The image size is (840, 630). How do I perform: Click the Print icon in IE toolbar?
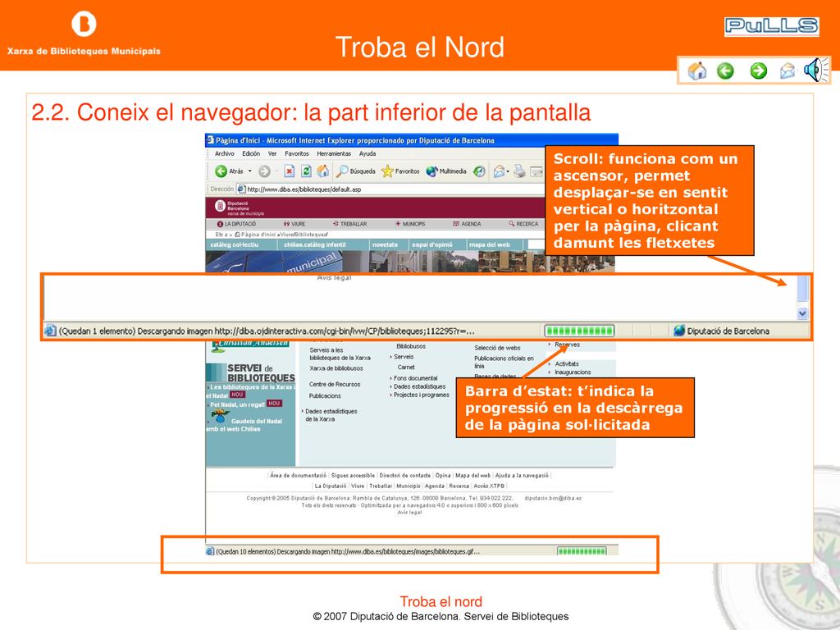point(519,171)
